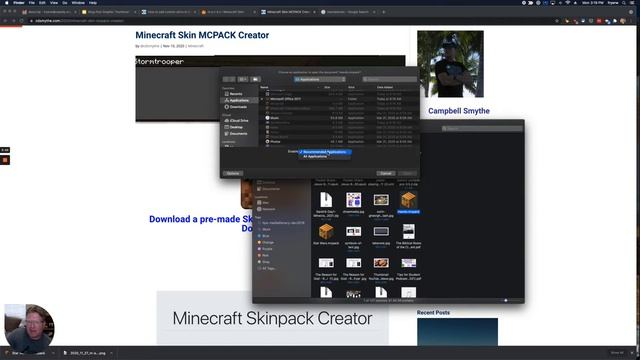
Task: Click the Orange tag in Finder sidebar
Action: tap(268, 242)
